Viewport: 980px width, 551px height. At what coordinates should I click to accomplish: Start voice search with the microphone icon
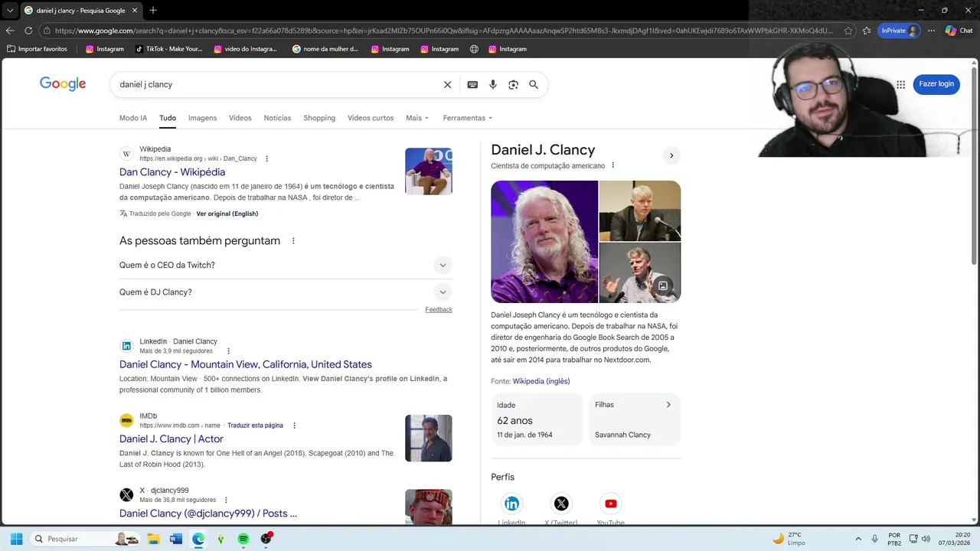[493, 85]
